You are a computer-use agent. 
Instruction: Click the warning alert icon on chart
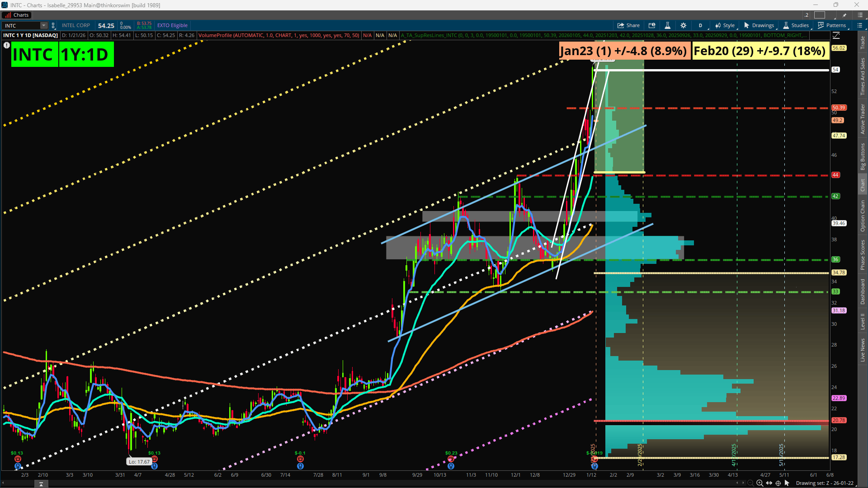click(x=7, y=45)
